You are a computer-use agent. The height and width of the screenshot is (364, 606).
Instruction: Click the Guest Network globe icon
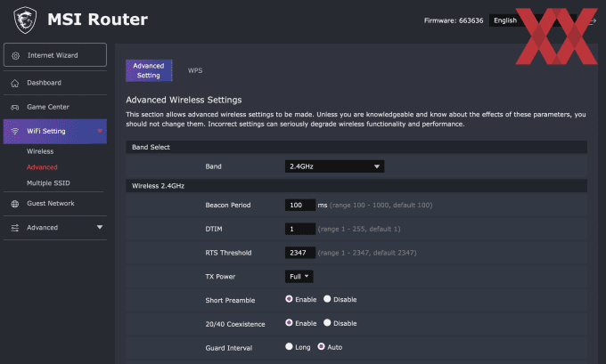(x=14, y=204)
